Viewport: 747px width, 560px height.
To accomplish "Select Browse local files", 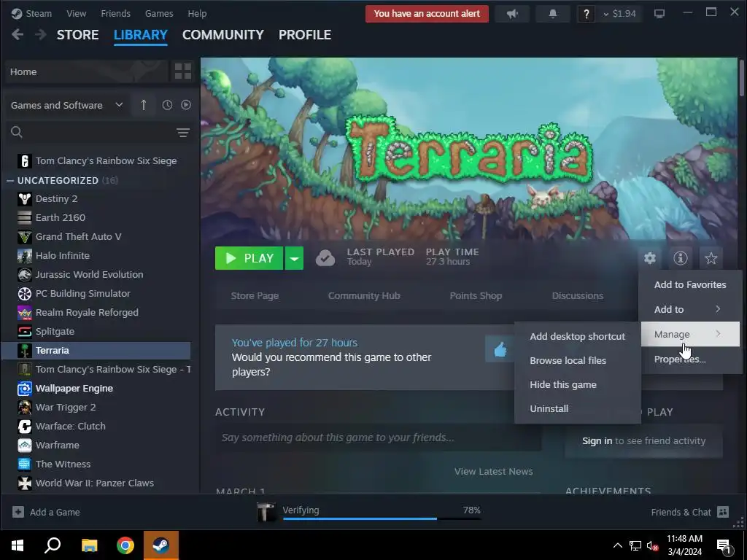I will tap(578, 360).
